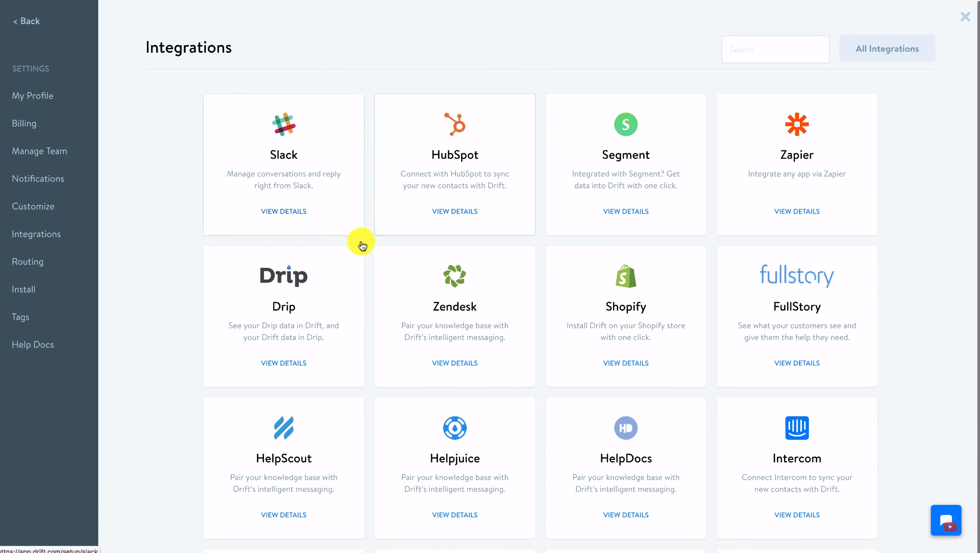The image size is (980, 553).
Task: View details for Intercom integration
Action: pyautogui.click(x=797, y=515)
